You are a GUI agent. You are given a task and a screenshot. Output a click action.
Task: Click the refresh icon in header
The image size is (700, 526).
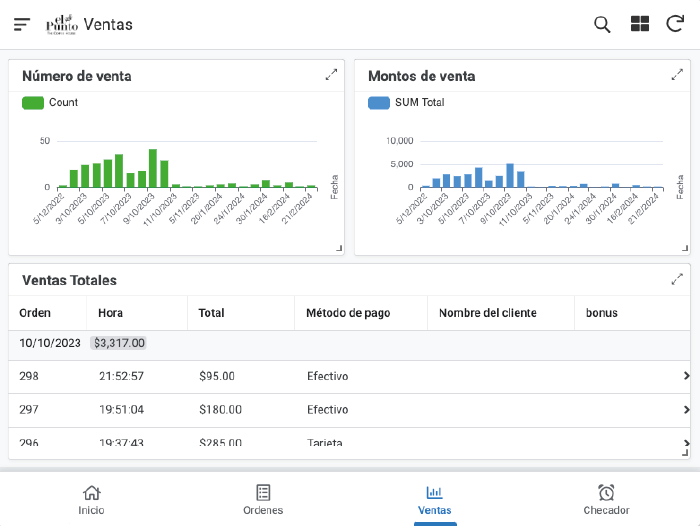click(675, 24)
